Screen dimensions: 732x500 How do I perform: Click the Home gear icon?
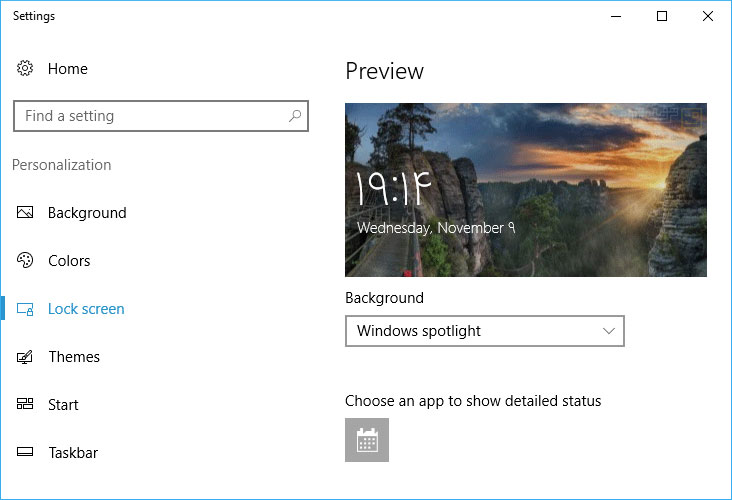tap(25, 69)
